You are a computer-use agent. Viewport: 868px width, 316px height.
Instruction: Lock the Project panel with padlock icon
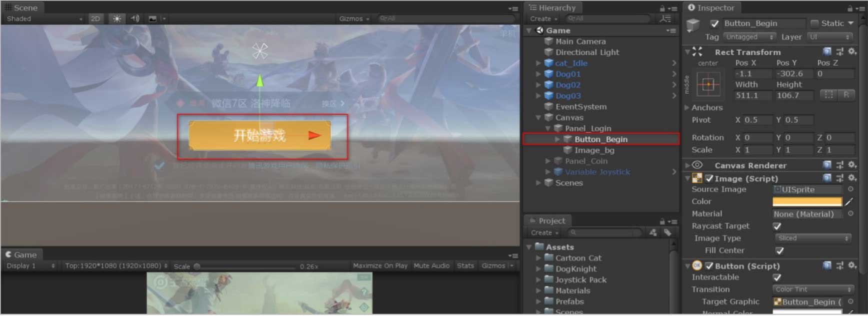pyautogui.click(x=662, y=221)
